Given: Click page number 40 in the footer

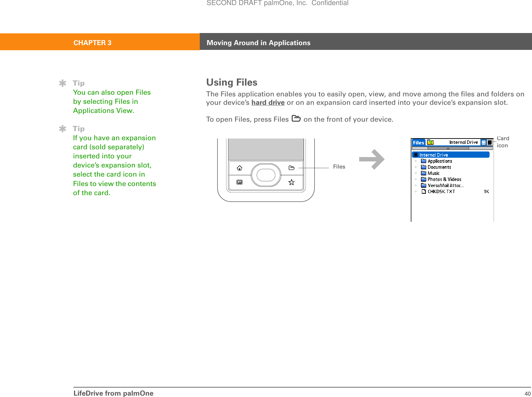Looking at the screenshot, I should (x=527, y=394).
